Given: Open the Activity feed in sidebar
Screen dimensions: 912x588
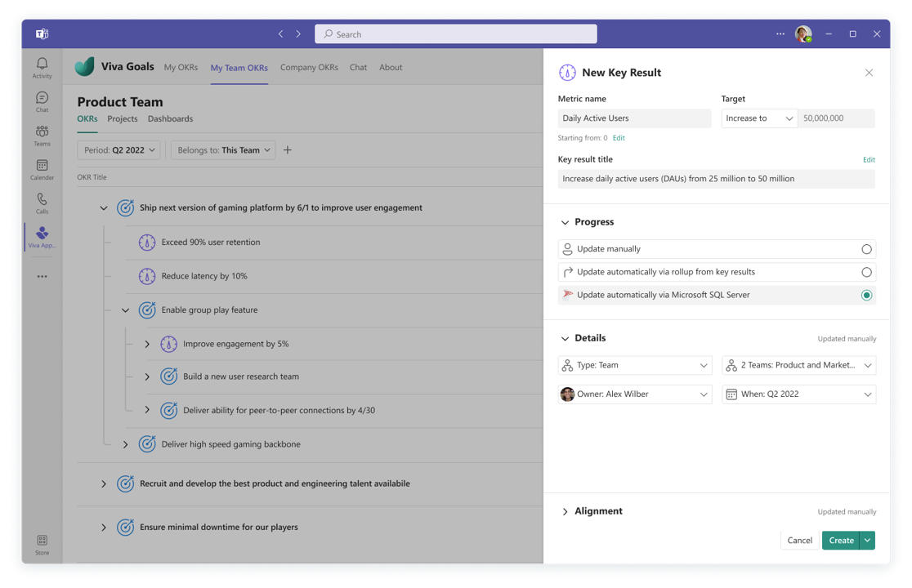Looking at the screenshot, I should pos(42,67).
